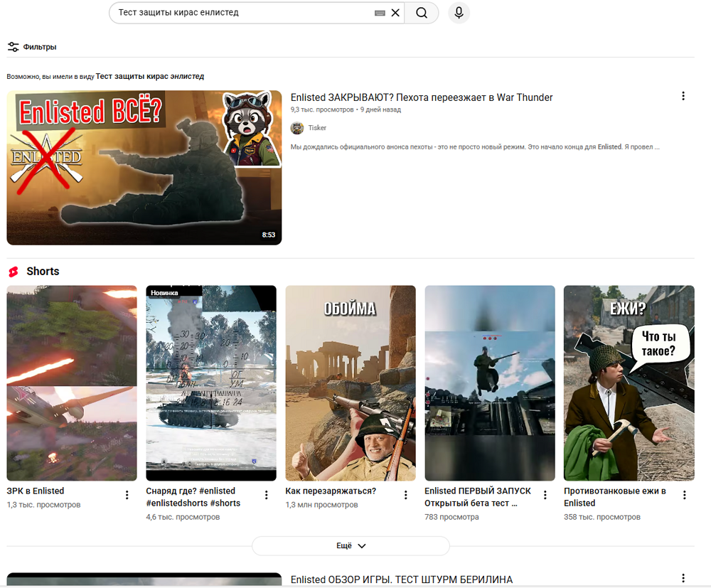
Task: Open options menu for Как перезаряжаться short
Action: coord(406,495)
